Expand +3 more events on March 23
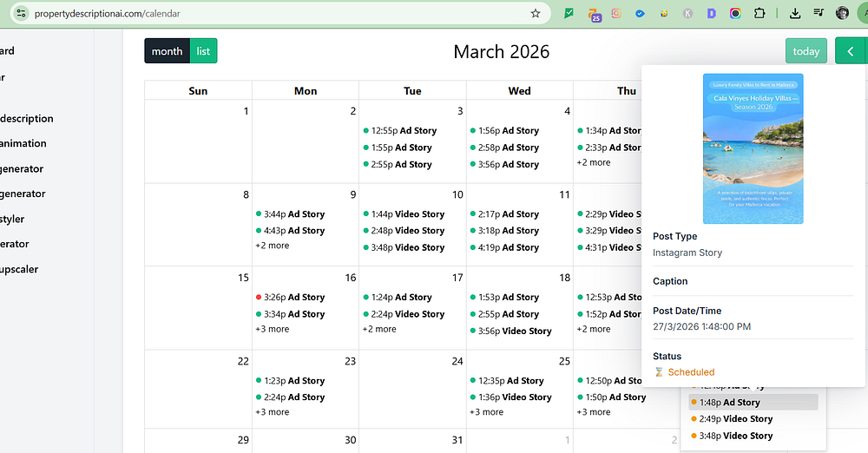868x453 pixels. (x=272, y=412)
